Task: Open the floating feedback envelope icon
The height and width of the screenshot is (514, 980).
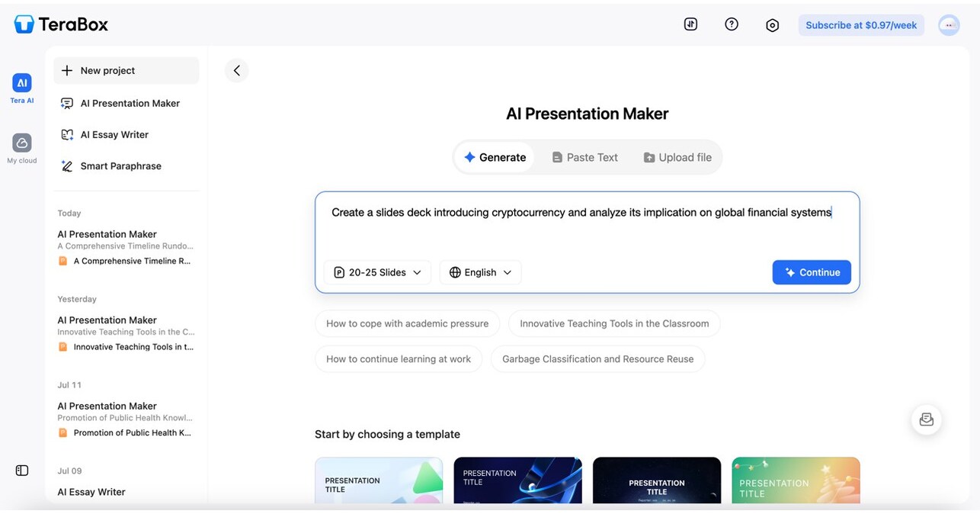Action: [x=926, y=419]
